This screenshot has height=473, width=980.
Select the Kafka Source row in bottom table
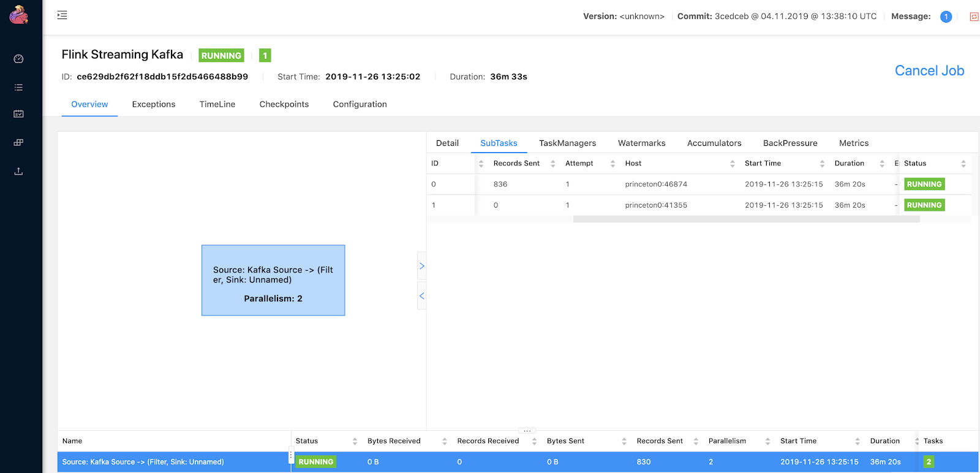[518, 462]
